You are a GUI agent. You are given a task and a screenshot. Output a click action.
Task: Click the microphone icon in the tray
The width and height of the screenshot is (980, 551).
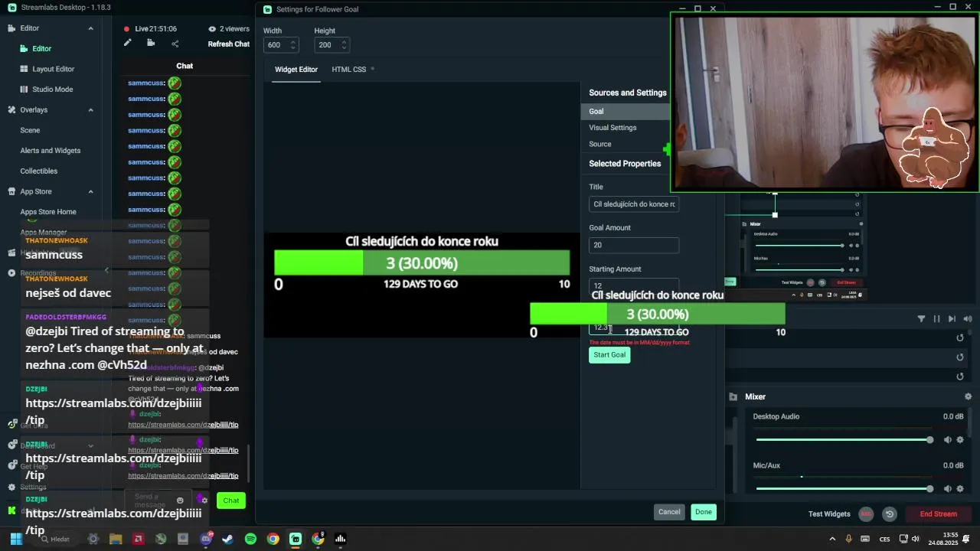pos(848,539)
